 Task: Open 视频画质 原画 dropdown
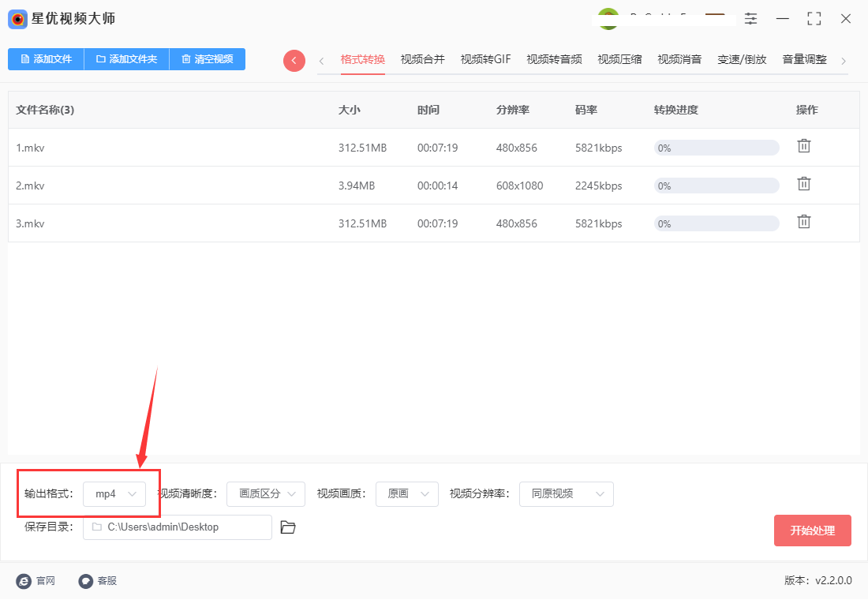pyautogui.click(x=407, y=494)
